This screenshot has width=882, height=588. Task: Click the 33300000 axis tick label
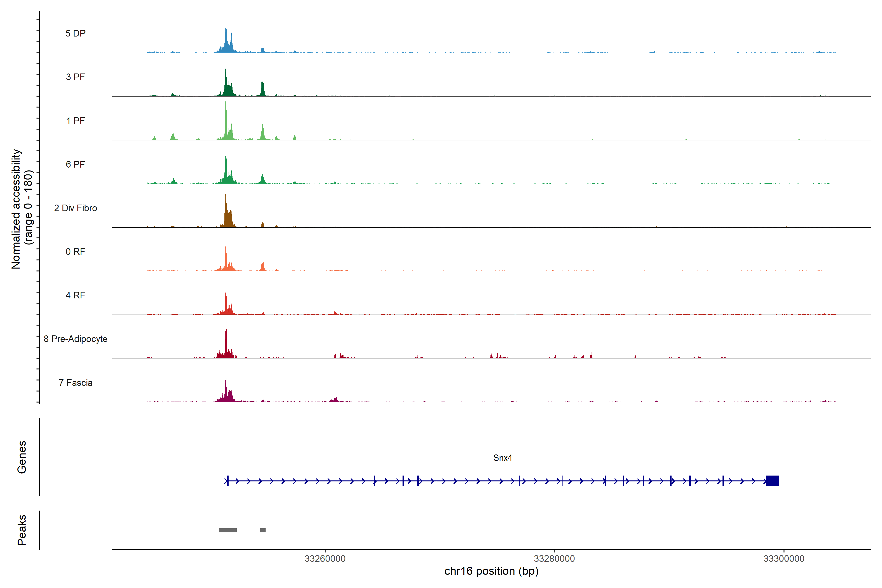click(x=784, y=559)
